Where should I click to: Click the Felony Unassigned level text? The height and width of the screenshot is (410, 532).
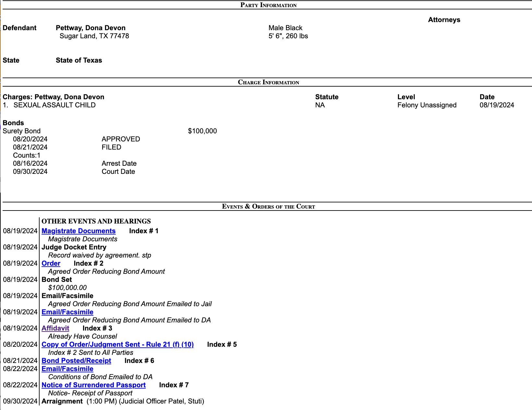(x=427, y=105)
